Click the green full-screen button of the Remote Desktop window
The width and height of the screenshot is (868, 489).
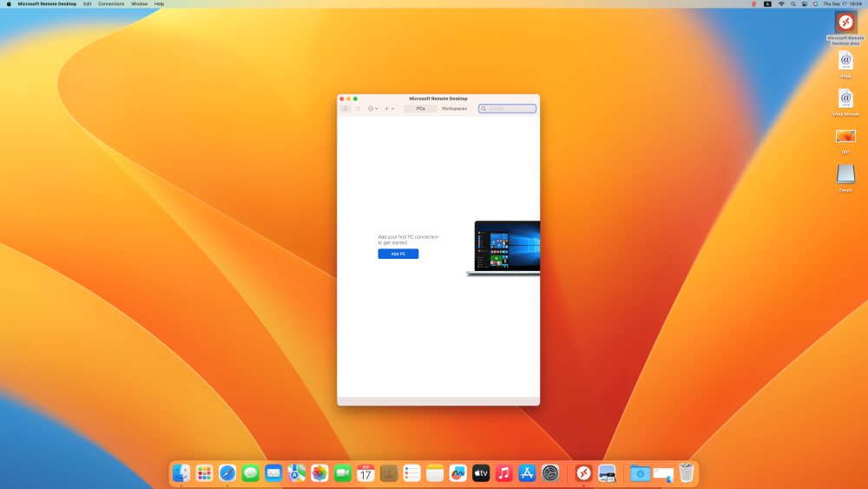(x=355, y=98)
